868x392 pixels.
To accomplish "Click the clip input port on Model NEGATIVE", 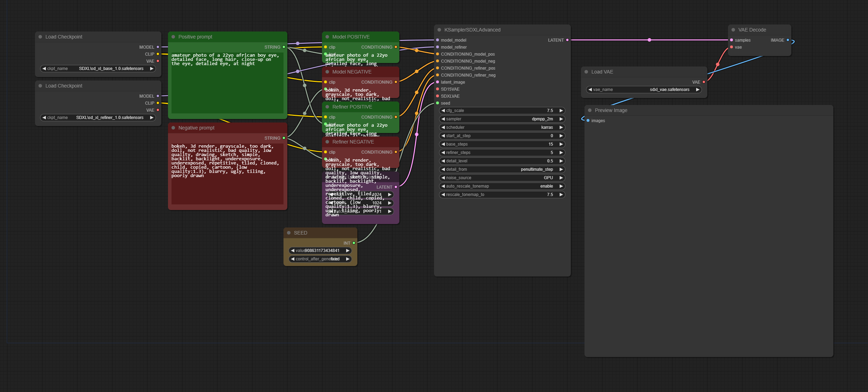I will [325, 82].
